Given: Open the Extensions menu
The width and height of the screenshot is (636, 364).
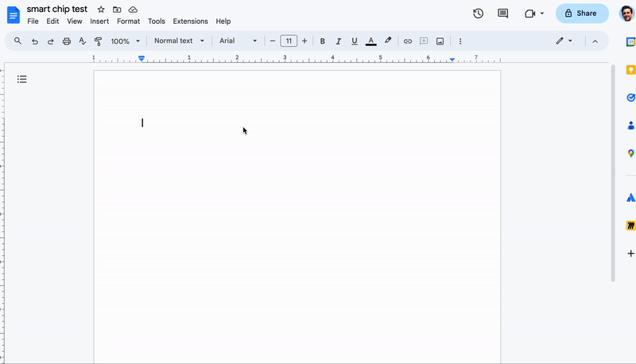Looking at the screenshot, I should (190, 21).
